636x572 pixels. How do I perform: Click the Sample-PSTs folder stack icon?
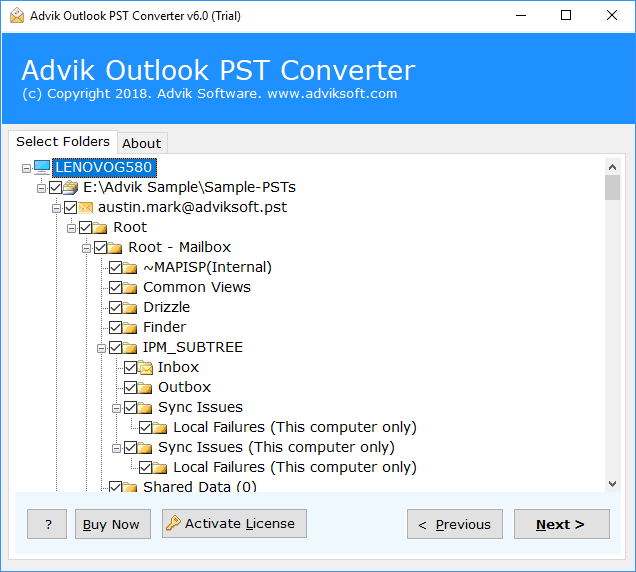pos(71,187)
